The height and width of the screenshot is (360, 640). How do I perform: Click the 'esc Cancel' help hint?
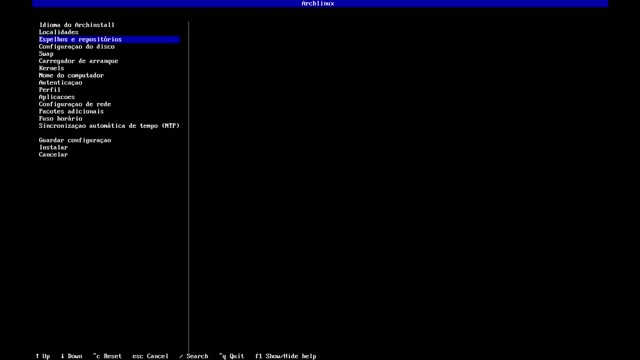coord(150,356)
